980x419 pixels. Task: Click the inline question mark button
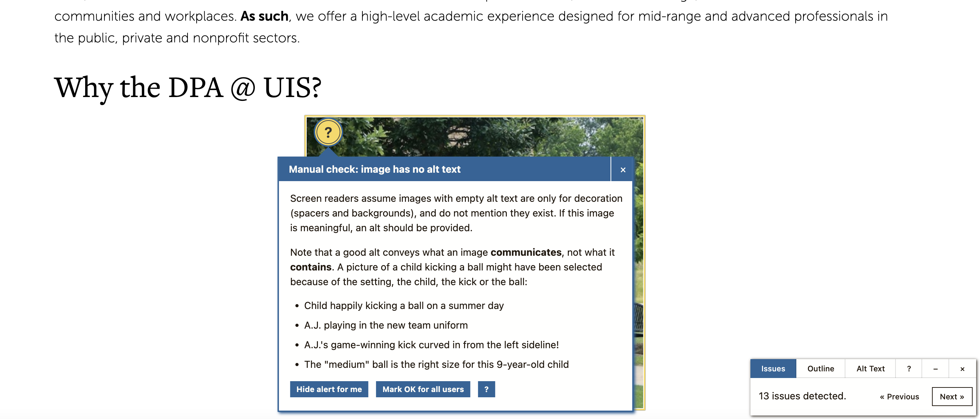click(x=487, y=389)
